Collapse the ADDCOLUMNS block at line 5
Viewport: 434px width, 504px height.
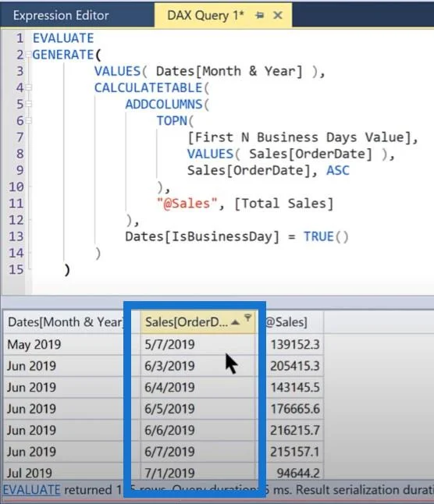(28, 104)
